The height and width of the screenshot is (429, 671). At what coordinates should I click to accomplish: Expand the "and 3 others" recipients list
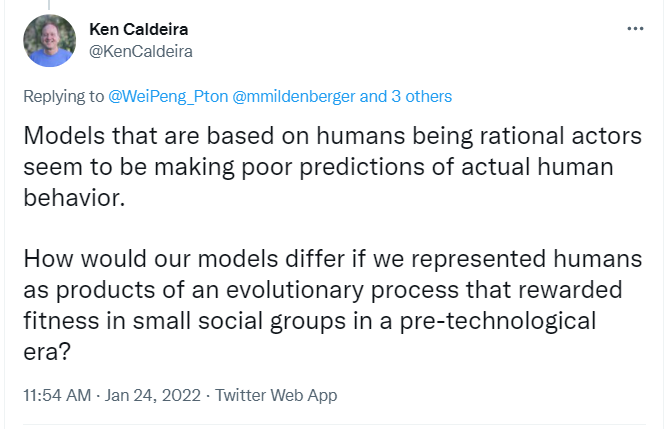point(406,96)
